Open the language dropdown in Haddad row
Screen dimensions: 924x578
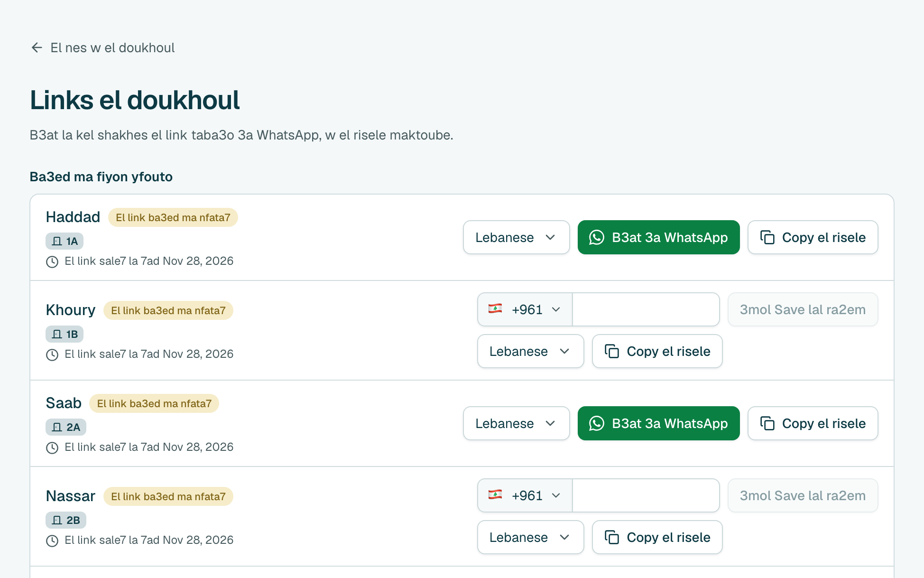pos(516,237)
